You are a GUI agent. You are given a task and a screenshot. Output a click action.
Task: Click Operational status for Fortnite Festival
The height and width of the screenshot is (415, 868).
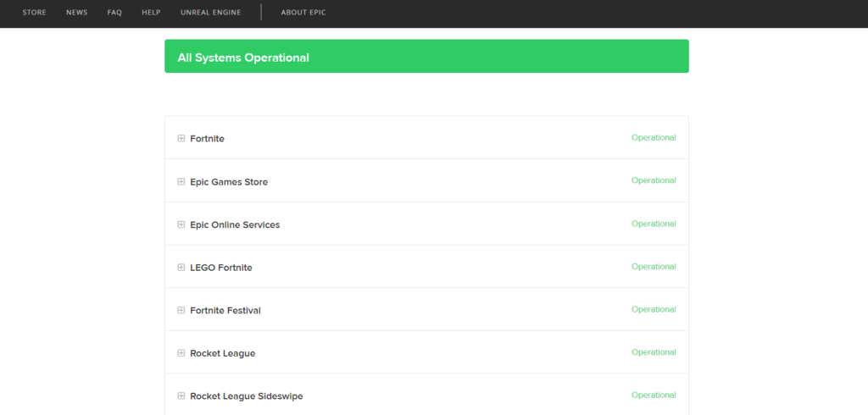(x=654, y=309)
